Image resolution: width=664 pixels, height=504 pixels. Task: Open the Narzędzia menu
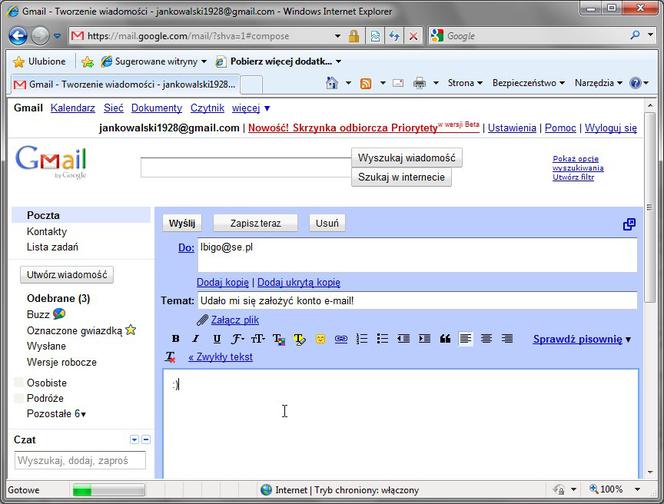(598, 83)
